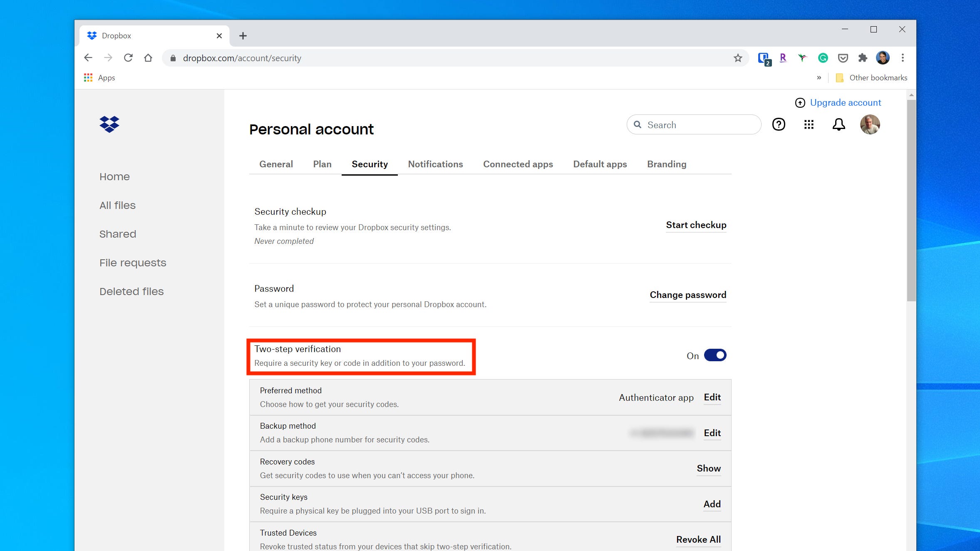Click the 'Security checkup' heading
980x551 pixels.
tap(290, 211)
